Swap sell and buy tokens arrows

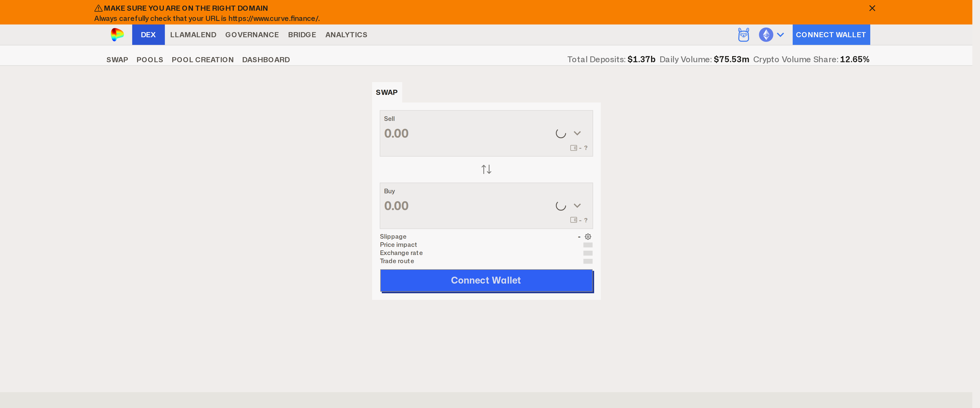486,169
